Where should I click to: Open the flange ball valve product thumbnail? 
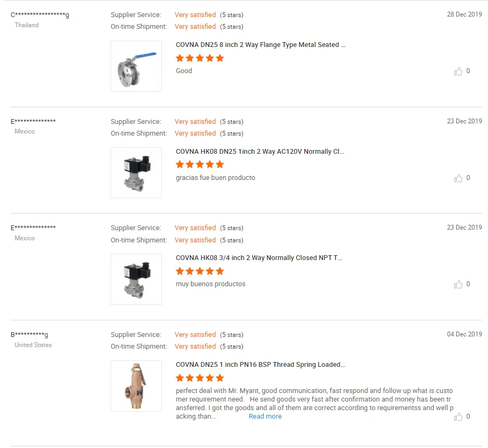tap(136, 66)
